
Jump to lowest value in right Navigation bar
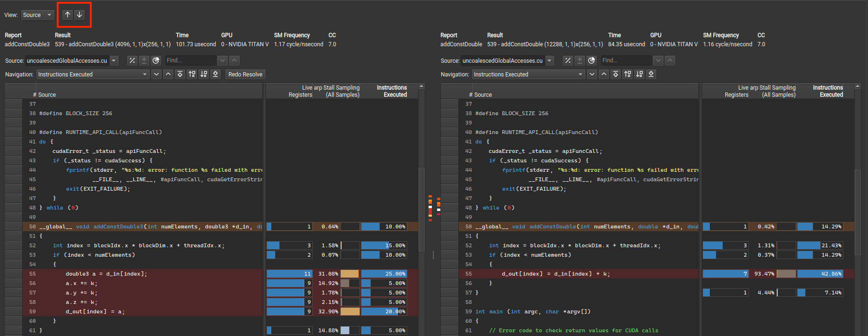pyautogui.click(x=651, y=74)
